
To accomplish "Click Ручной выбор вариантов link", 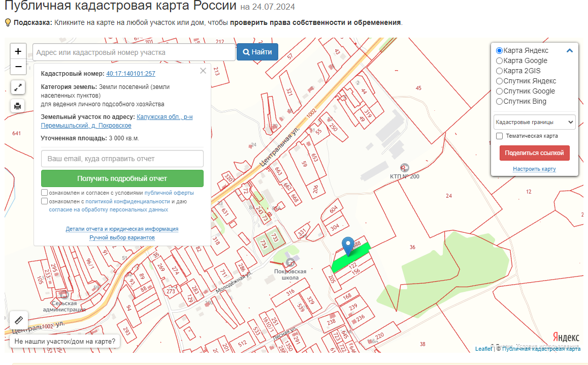I will [122, 237].
